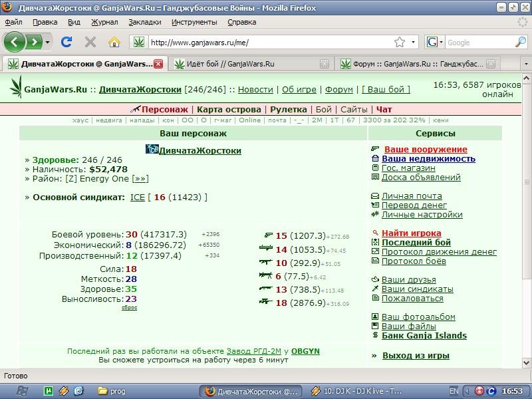Click avatar icon next to ДивчатаЖорстоки name

pyautogui.click(x=152, y=149)
